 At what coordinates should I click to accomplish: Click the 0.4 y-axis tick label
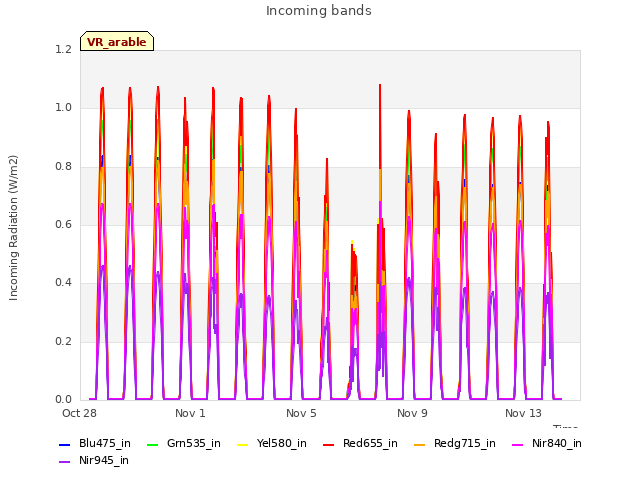[64, 283]
